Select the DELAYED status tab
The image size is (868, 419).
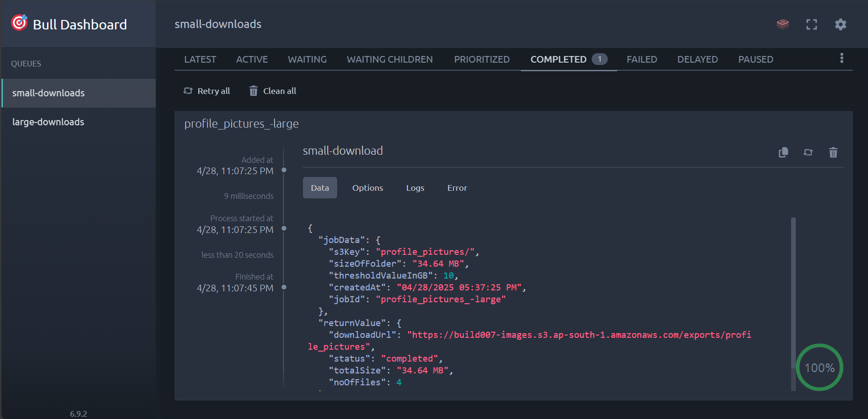click(697, 59)
